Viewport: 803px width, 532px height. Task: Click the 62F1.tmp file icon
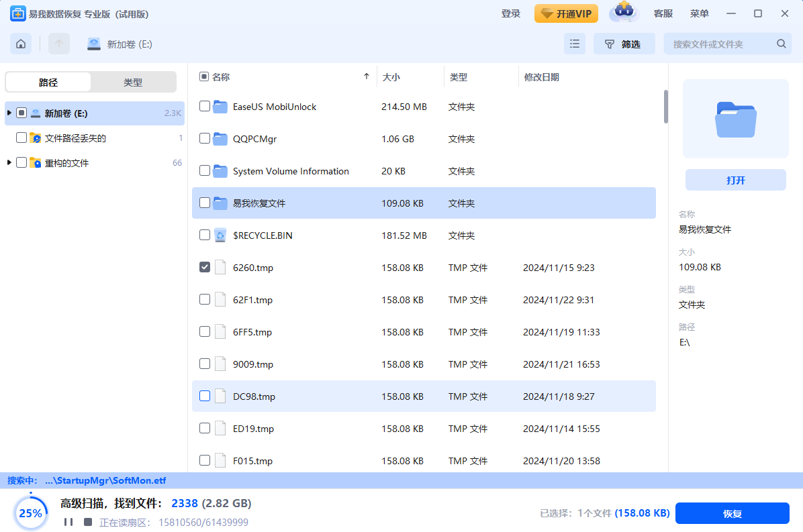tap(220, 300)
